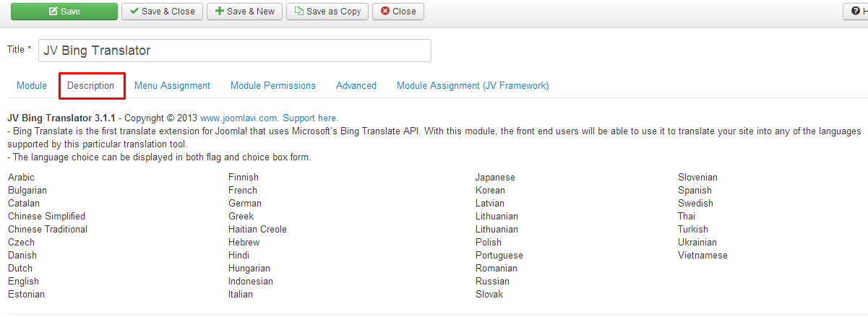The height and width of the screenshot is (317, 868).
Task: Click Danish in the language list
Action: tap(22, 255)
